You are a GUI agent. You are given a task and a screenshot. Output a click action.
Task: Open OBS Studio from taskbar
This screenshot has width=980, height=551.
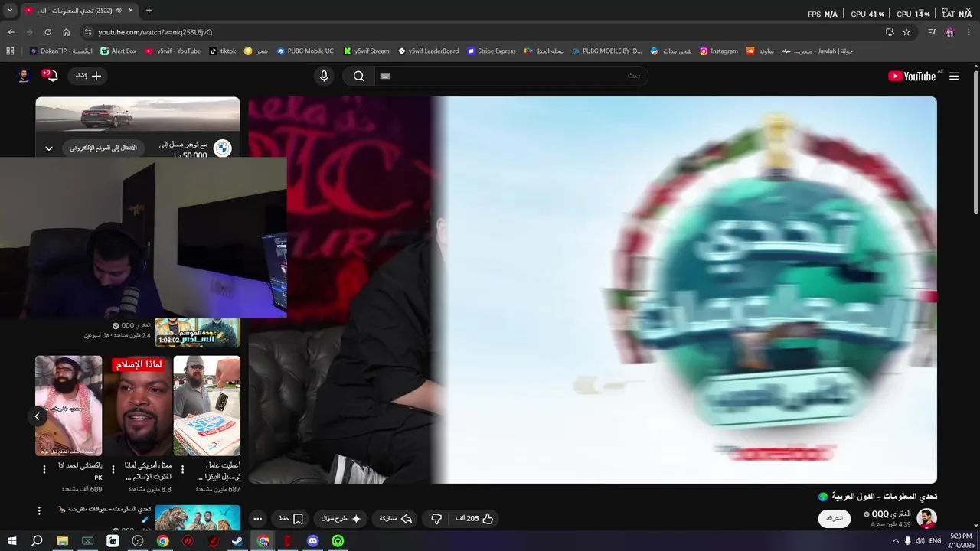(138, 541)
